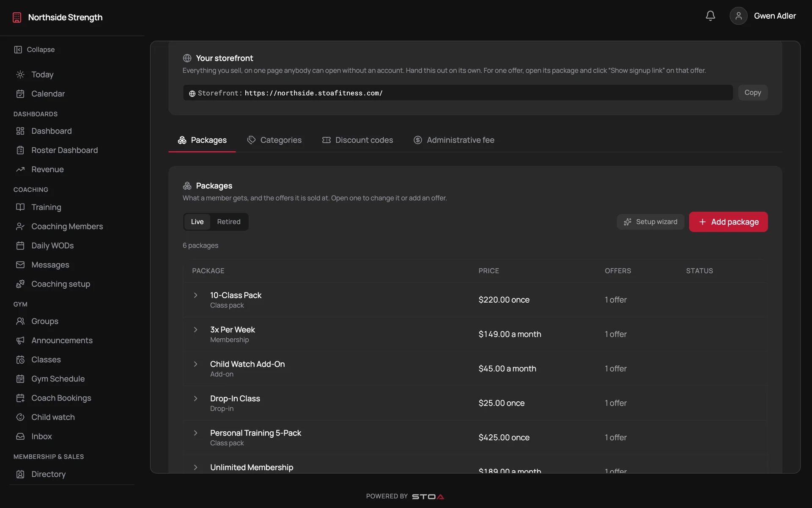Click the storefront URL field
The width and height of the screenshot is (812, 508).
(x=458, y=93)
